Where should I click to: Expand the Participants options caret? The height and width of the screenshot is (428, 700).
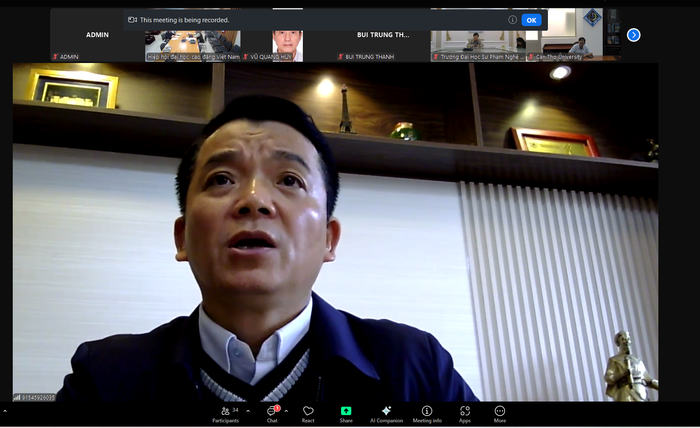coord(248,411)
